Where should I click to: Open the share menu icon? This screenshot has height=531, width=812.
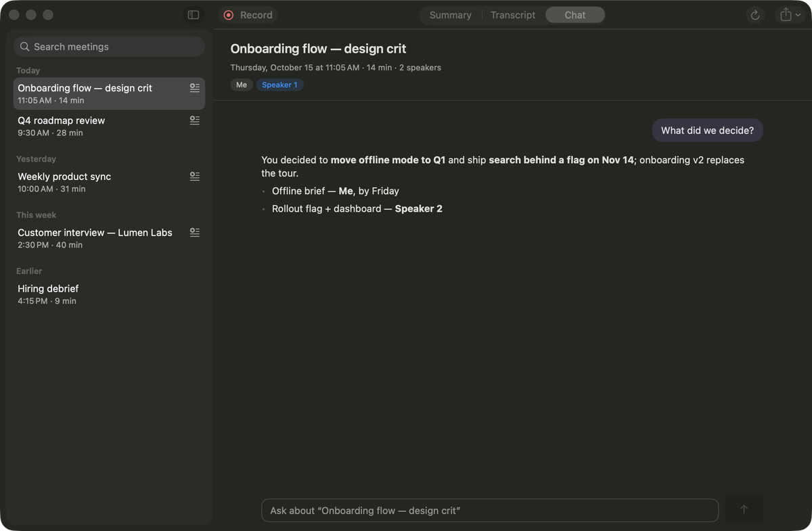point(785,15)
